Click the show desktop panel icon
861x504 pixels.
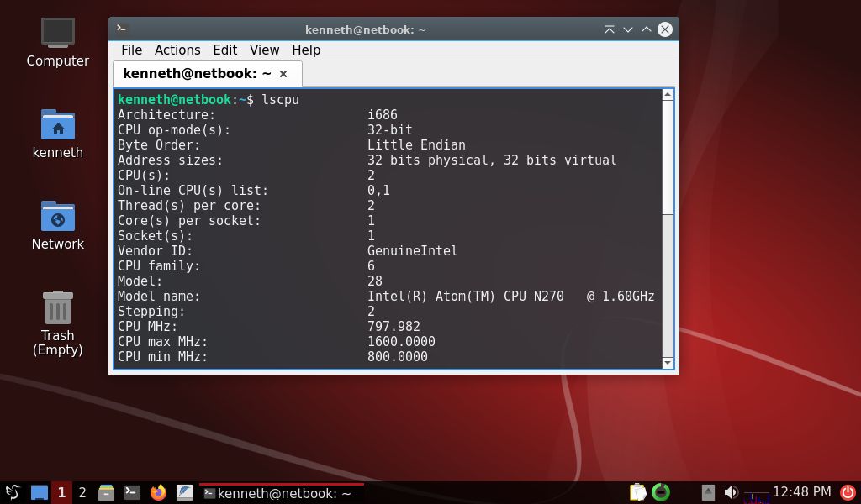[x=40, y=492]
